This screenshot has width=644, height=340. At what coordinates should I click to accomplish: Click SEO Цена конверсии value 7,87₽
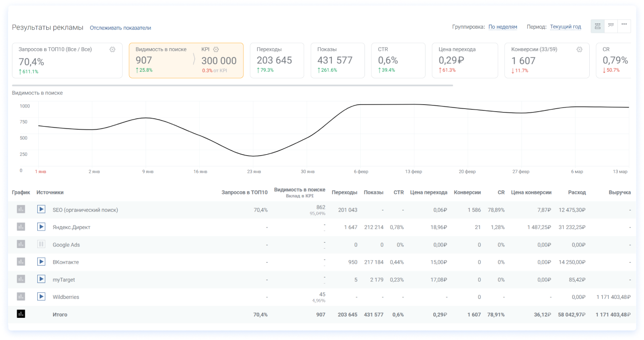(544, 210)
